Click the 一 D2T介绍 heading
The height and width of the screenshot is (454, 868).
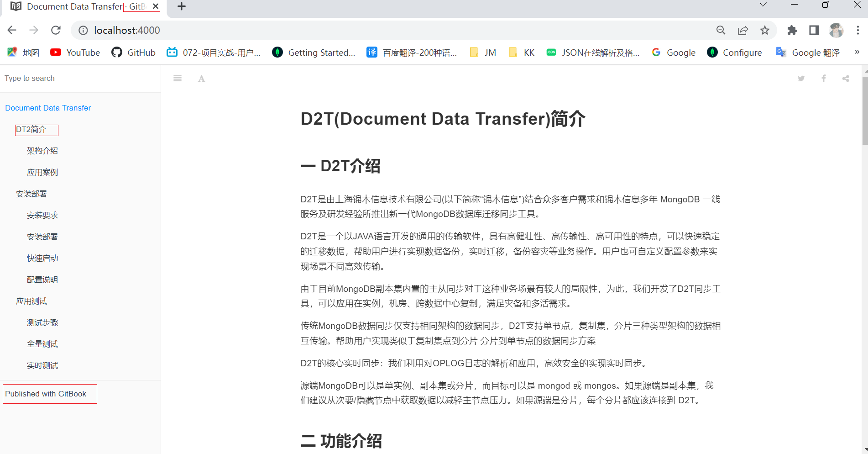pyautogui.click(x=340, y=166)
